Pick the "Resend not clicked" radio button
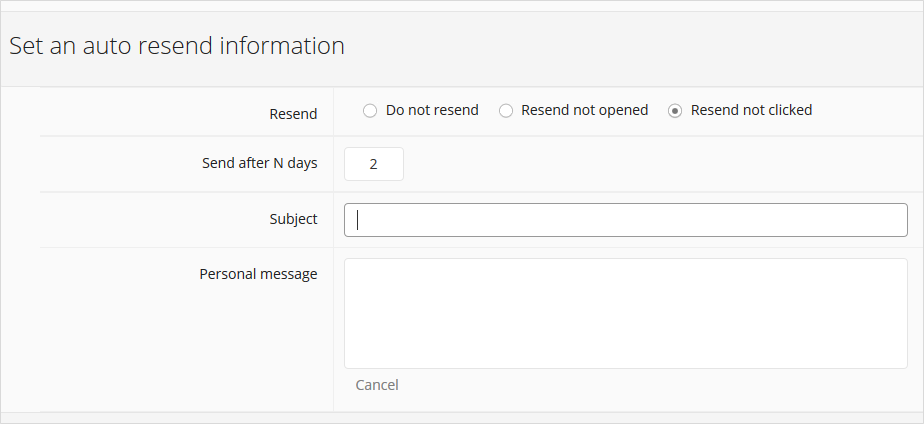The image size is (924, 424). (675, 111)
